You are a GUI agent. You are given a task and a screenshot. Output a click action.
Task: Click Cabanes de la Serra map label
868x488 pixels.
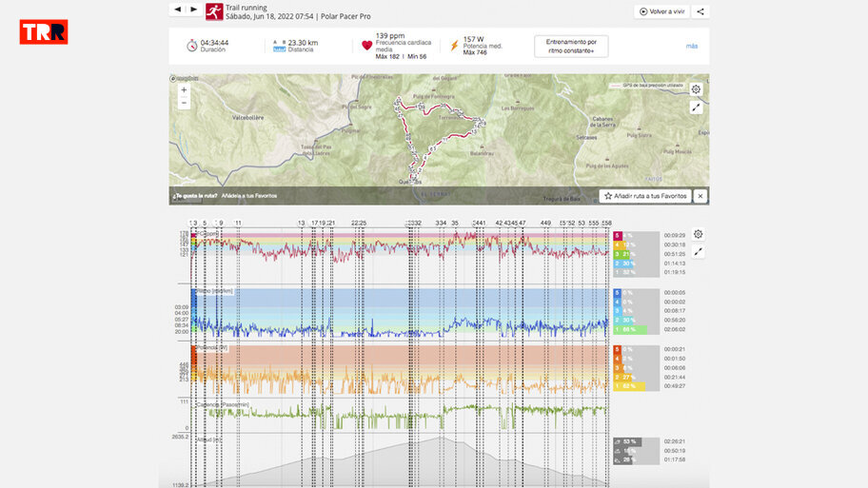coord(603,122)
